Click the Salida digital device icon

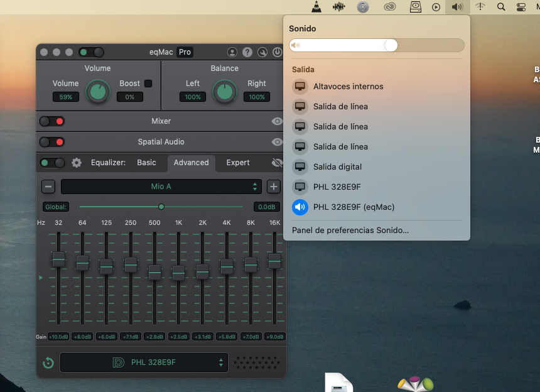[300, 166]
